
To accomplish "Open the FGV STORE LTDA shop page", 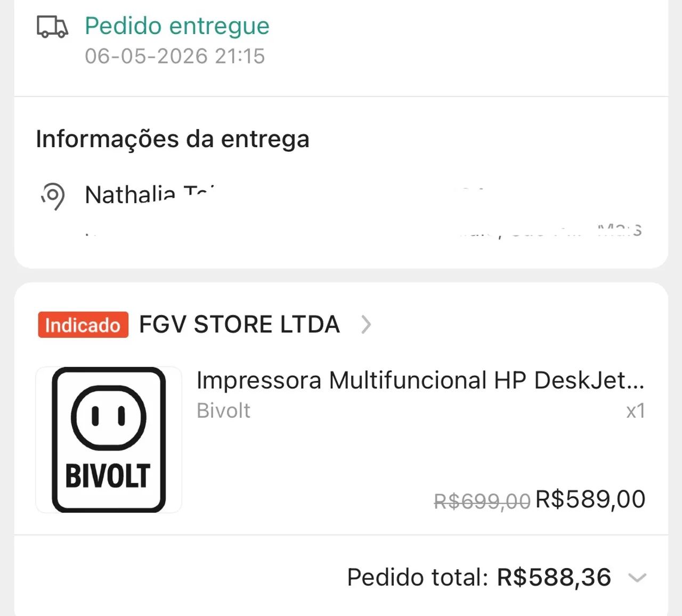I will [x=239, y=325].
